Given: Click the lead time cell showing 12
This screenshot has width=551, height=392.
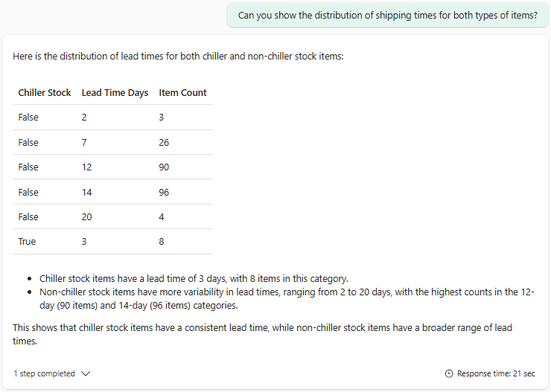Looking at the screenshot, I should (x=87, y=167).
